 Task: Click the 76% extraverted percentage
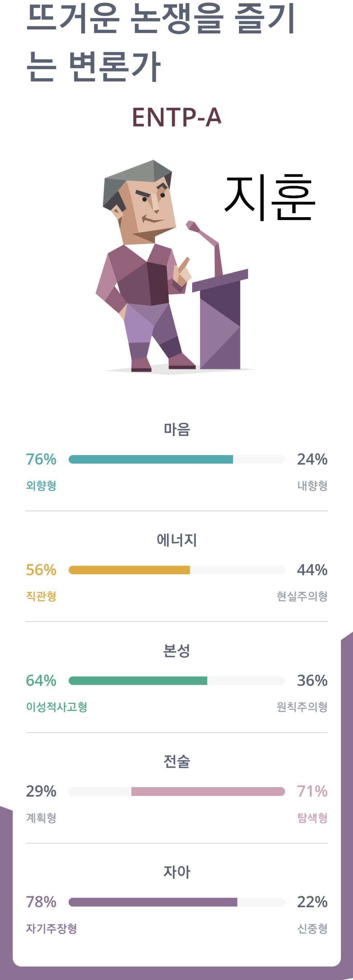click(41, 459)
